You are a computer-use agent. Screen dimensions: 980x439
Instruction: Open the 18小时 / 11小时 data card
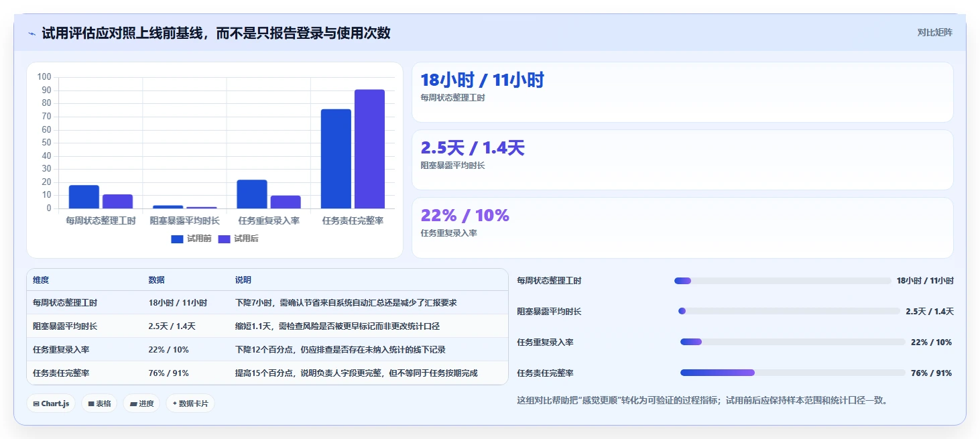click(x=682, y=92)
